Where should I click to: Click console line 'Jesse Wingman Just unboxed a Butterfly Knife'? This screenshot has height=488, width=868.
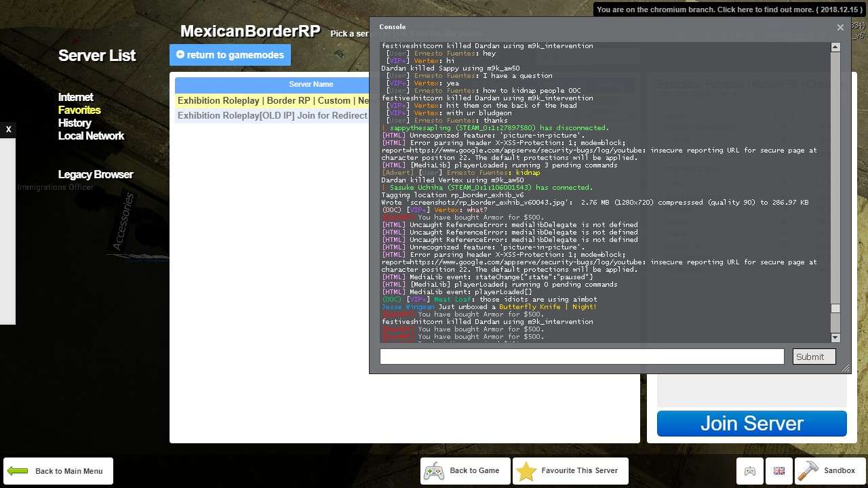489,307
